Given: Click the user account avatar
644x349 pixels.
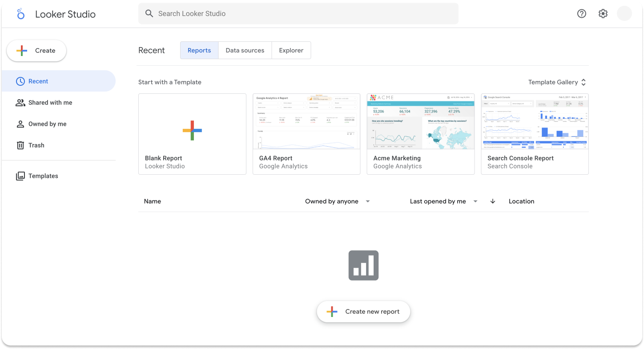Looking at the screenshot, I should click(x=624, y=14).
